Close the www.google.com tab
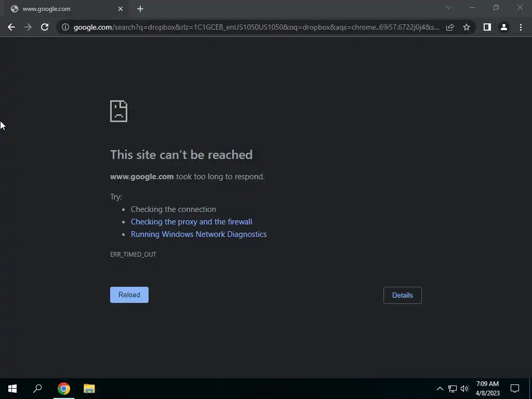 121,9
